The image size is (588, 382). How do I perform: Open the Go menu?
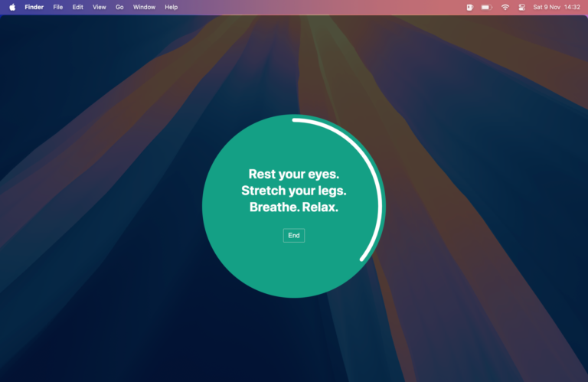(119, 7)
